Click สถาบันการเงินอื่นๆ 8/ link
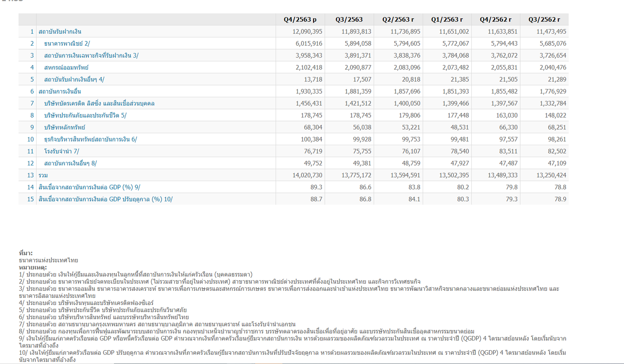The height and width of the screenshot is (364, 624). [70, 164]
